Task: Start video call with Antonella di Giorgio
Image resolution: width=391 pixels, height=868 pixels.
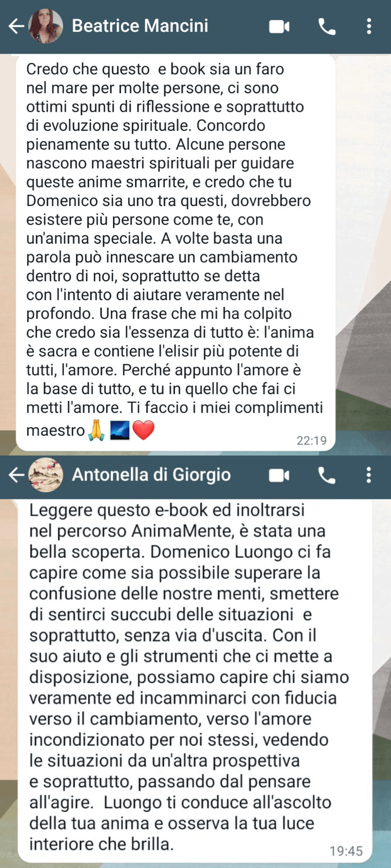Action: click(x=279, y=476)
